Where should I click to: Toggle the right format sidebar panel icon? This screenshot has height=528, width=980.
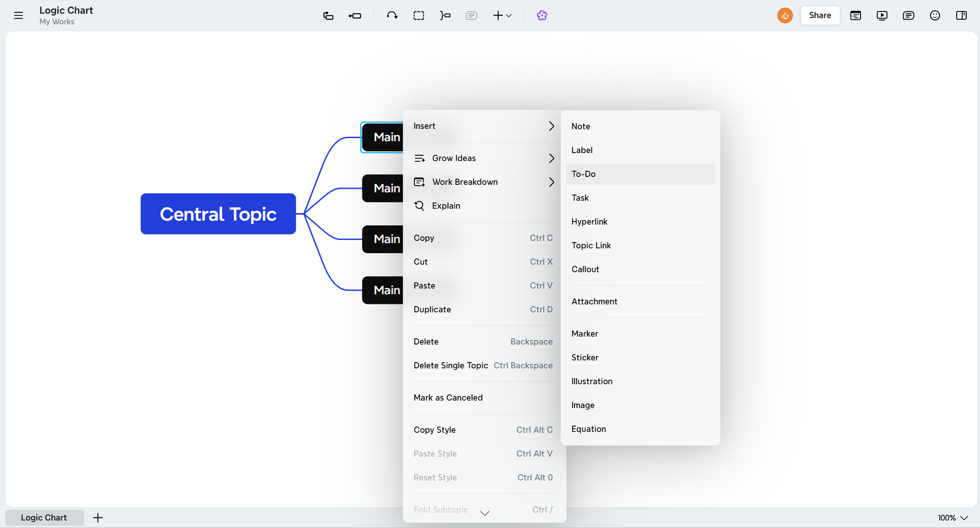click(x=961, y=15)
